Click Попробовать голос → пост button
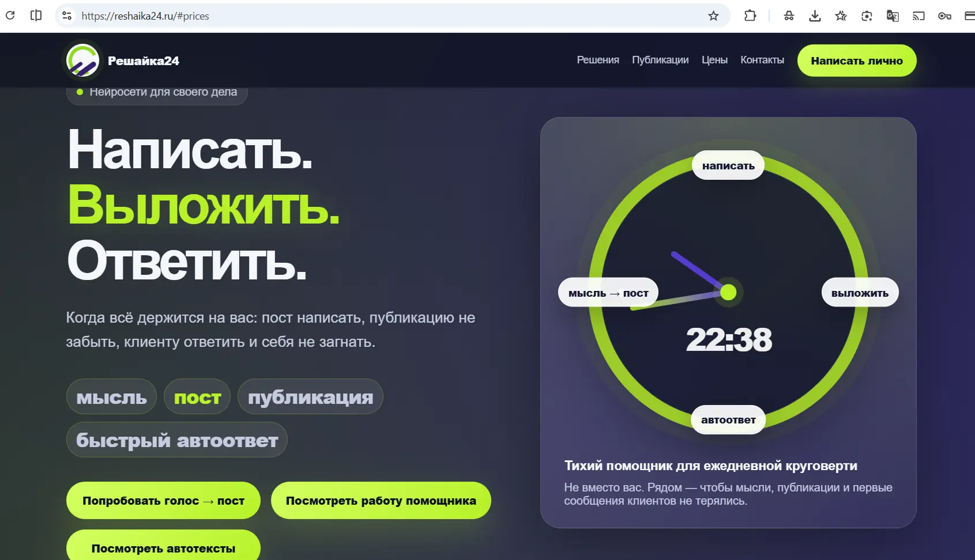 click(x=163, y=500)
